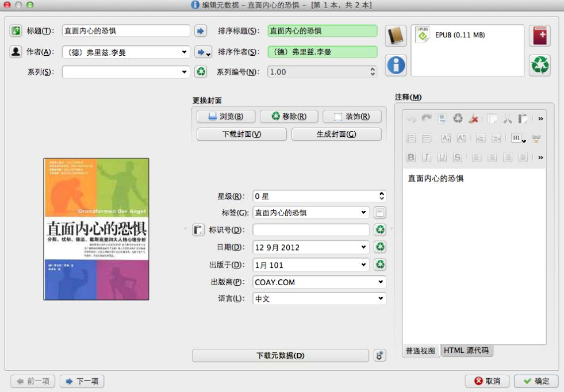This screenshot has height=392, width=564.
Task: Expand the 系列 combo box arrow
Action: pyautogui.click(x=184, y=72)
